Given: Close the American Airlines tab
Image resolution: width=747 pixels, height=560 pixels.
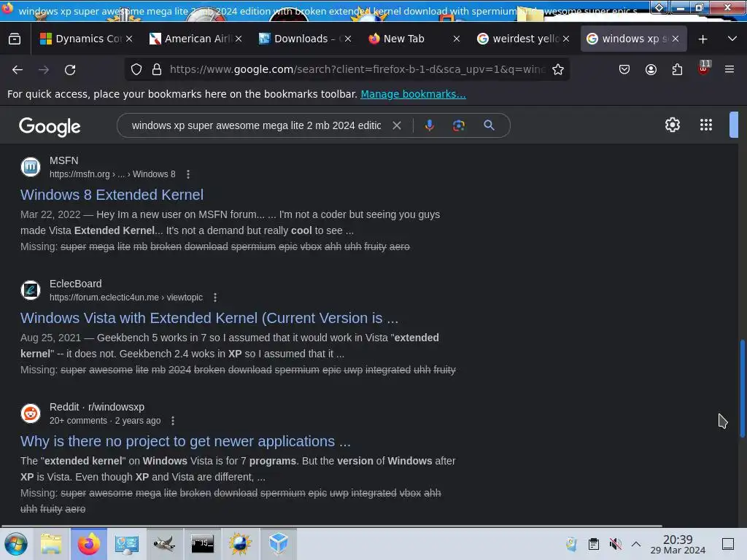Looking at the screenshot, I should click(x=239, y=39).
